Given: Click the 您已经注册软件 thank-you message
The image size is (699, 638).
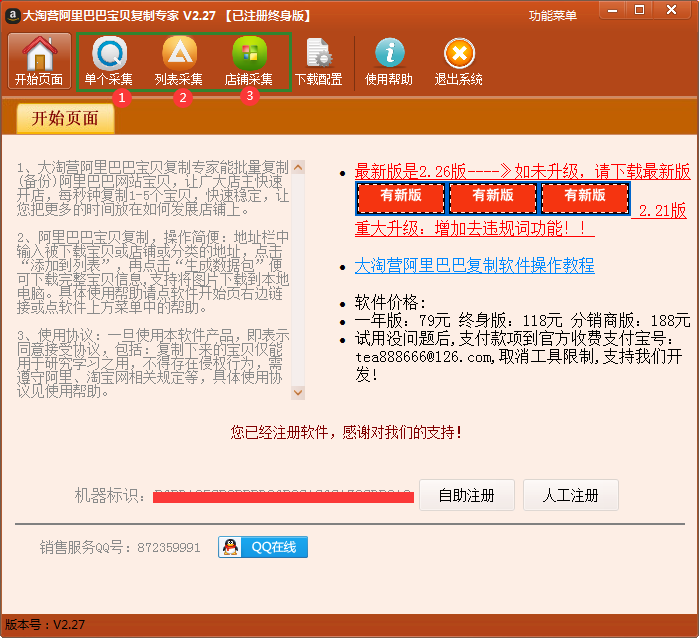Looking at the screenshot, I should [346, 432].
